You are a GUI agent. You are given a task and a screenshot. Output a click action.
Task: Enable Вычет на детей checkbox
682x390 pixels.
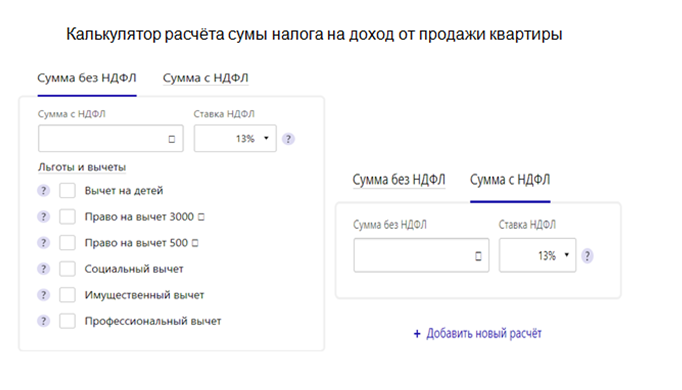pyautogui.click(x=67, y=190)
